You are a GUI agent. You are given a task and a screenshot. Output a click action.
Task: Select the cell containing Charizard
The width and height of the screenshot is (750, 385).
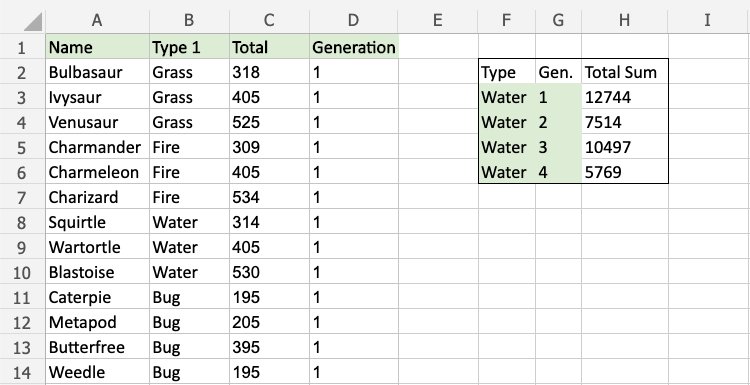(x=97, y=197)
